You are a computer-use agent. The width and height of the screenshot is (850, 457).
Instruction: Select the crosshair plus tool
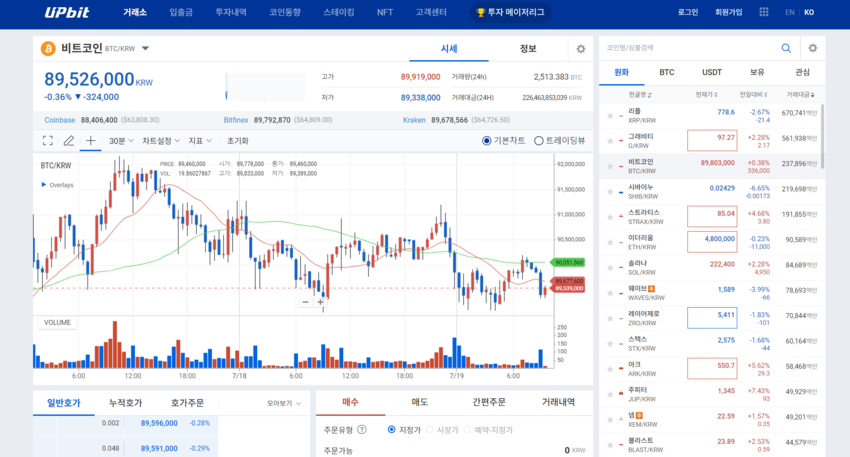pyautogui.click(x=91, y=141)
